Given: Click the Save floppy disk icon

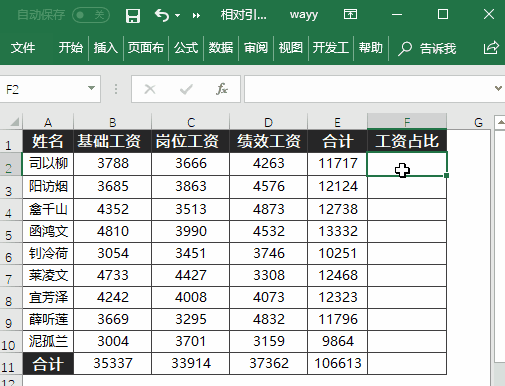Looking at the screenshot, I should [133, 15].
